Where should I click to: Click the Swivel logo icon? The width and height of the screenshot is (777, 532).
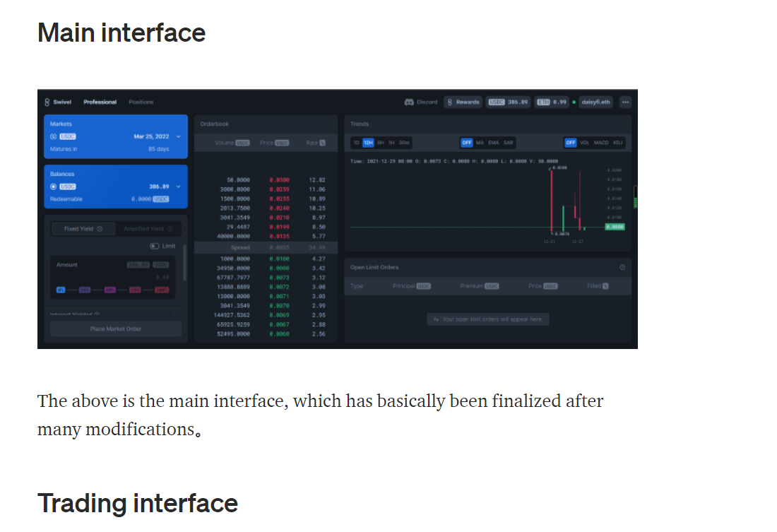[47, 102]
